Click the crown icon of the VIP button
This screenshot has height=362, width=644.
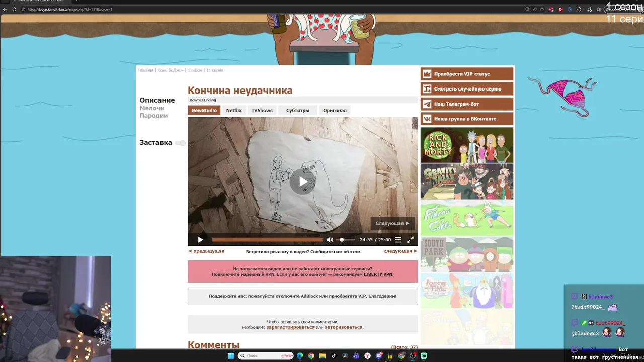[427, 74]
